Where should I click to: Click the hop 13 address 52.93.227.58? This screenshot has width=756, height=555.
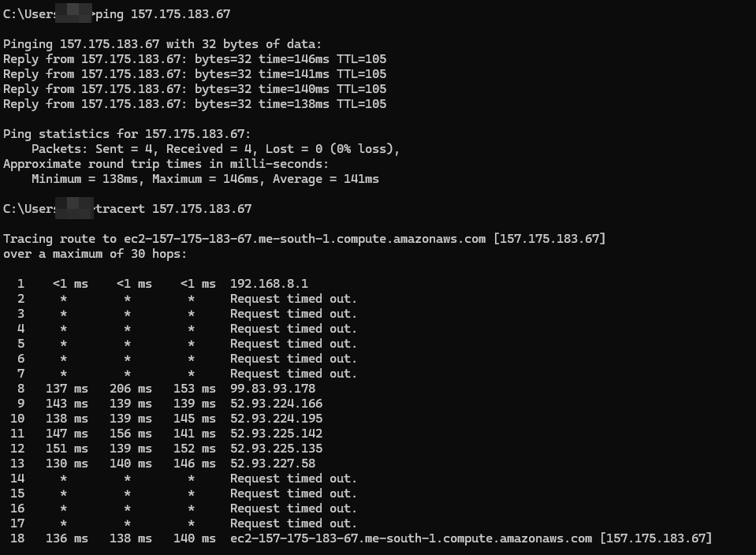point(273,464)
